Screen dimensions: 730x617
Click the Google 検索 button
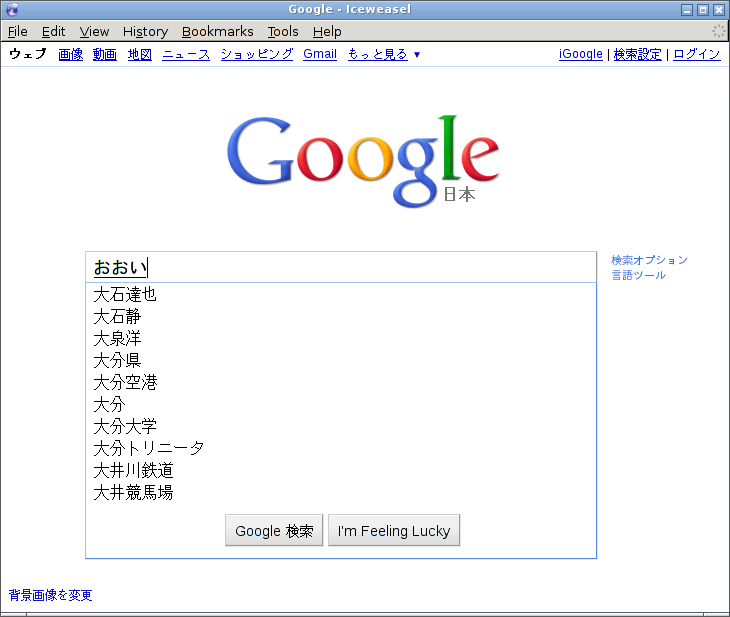coord(274,530)
